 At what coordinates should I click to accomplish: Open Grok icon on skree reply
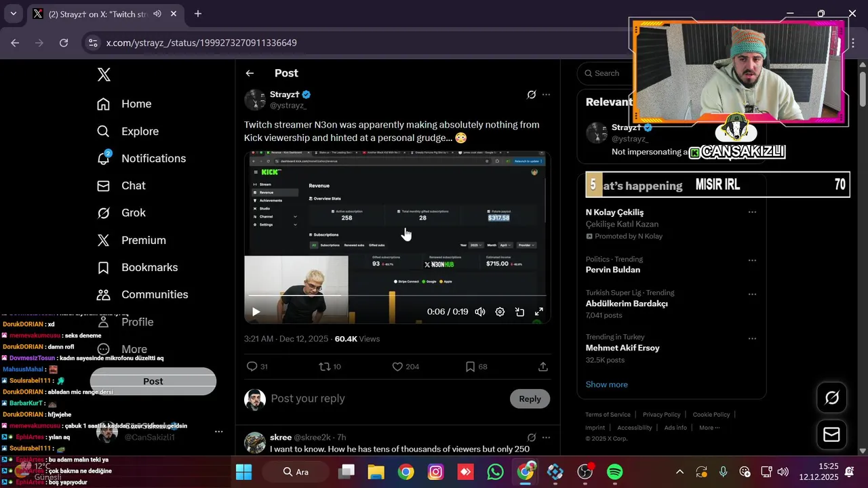532,438
